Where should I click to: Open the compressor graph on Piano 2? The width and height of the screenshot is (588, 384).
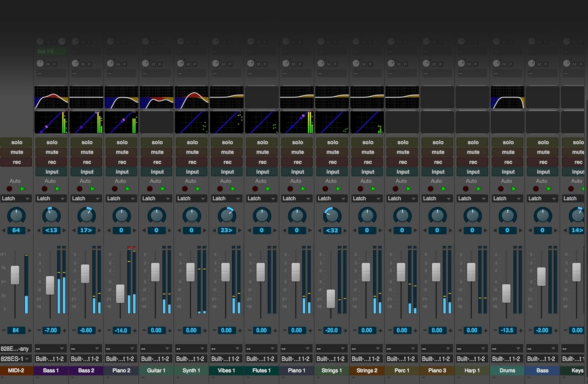click(121, 122)
